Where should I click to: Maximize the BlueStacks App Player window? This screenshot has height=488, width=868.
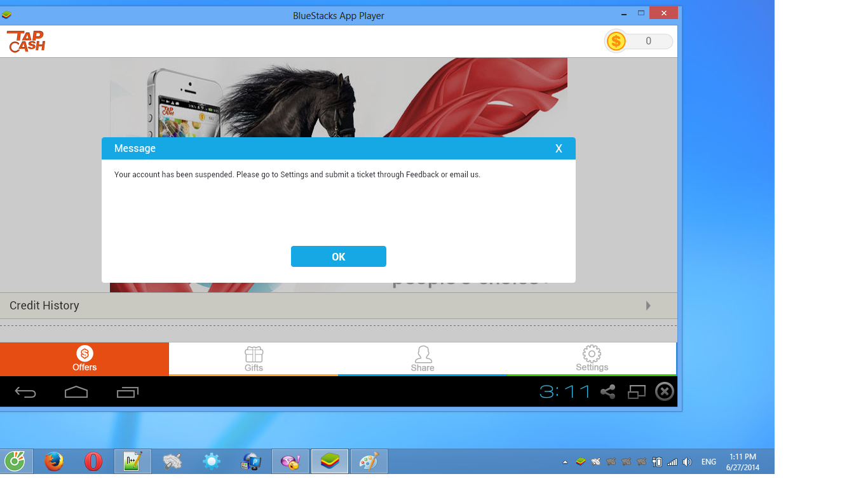coord(641,13)
